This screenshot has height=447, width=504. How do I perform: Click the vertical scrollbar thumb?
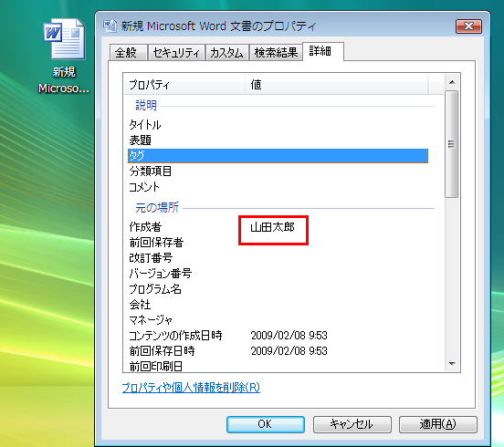pyautogui.click(x=452, y=144)
